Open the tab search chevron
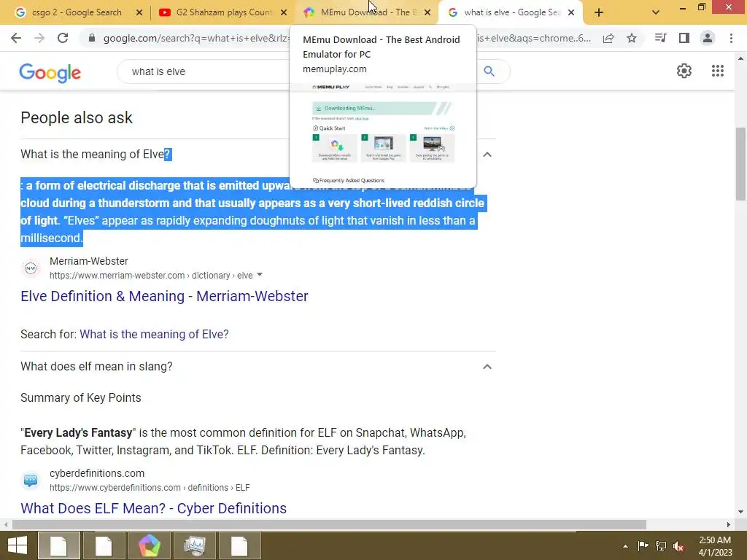The width and height of the screenshot is (747, 560). 656,13
